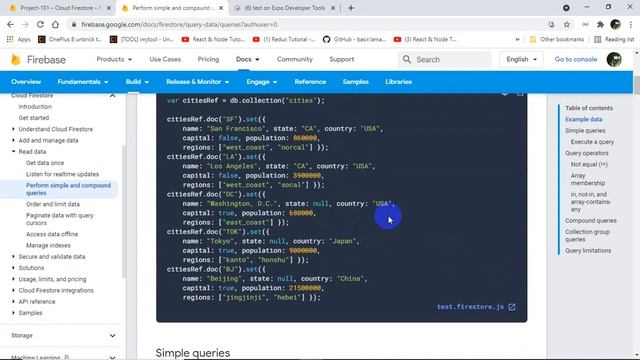Open Use Cases in top menu
This screenshot has width=640, height=360.
(165, 59)
